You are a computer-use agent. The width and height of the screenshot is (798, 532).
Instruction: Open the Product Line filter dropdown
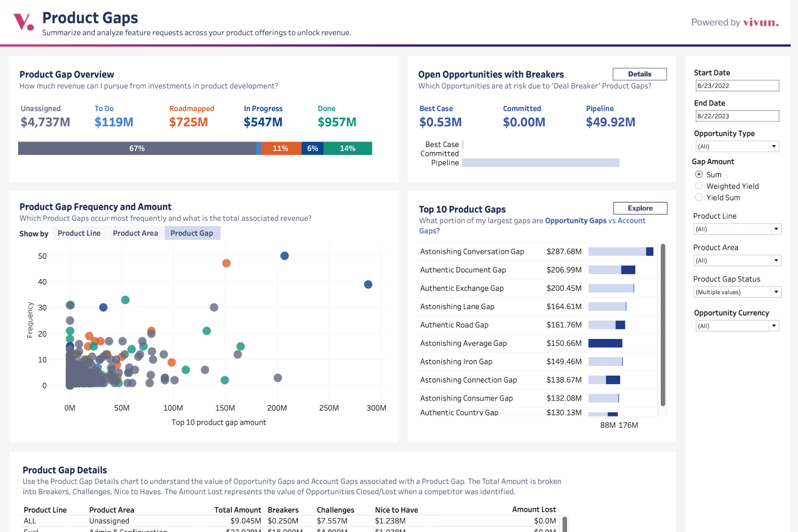coord(737,229)
